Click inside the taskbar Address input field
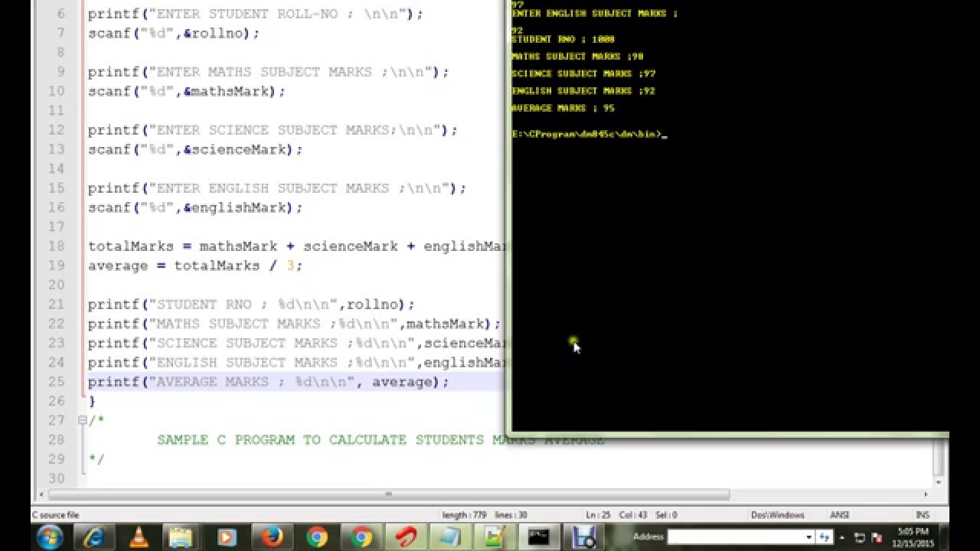The height and width of the screenshot is (551, 980). click(736, 537)
